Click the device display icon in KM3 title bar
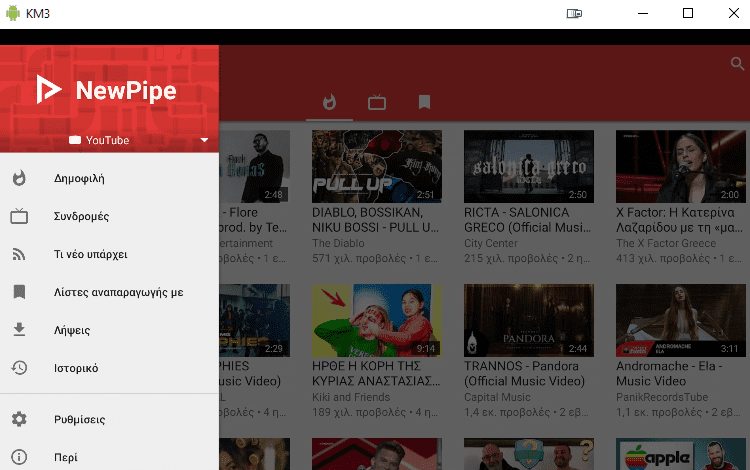 [574, 13]
